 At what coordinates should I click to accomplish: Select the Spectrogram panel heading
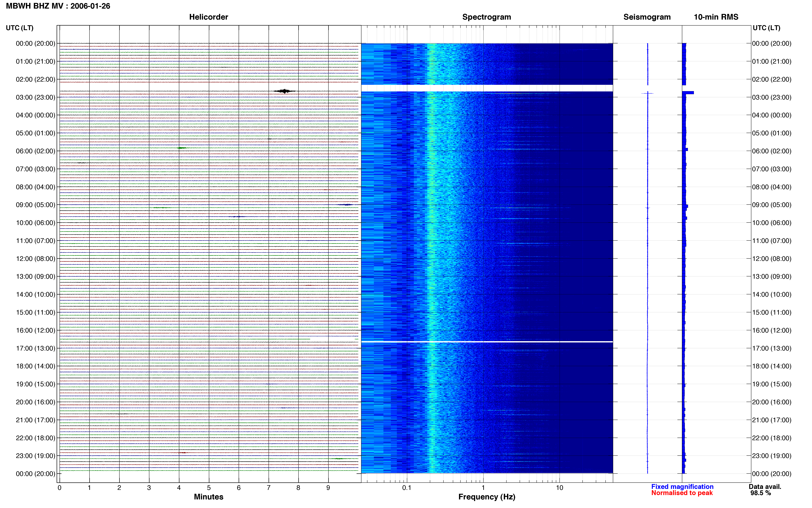coord(487,17)
